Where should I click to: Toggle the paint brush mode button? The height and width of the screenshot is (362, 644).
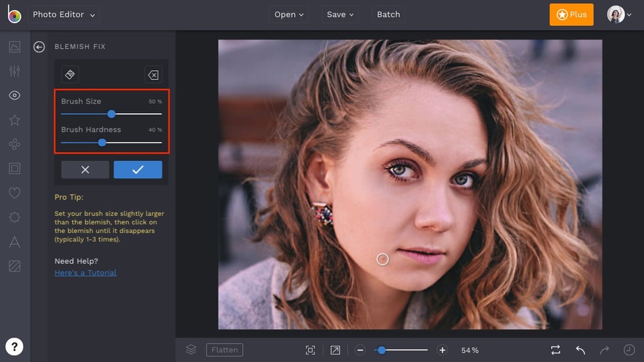(x=70, y=74)
